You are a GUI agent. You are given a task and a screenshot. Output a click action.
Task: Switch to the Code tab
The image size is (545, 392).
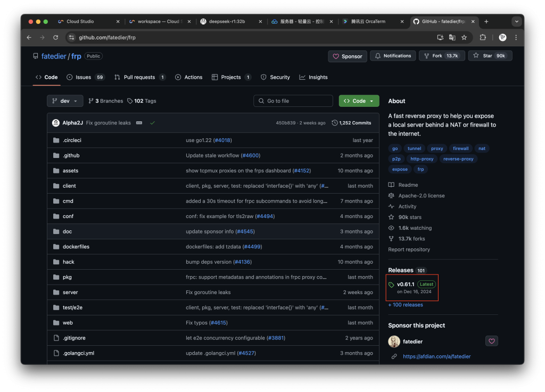point(47,78)
